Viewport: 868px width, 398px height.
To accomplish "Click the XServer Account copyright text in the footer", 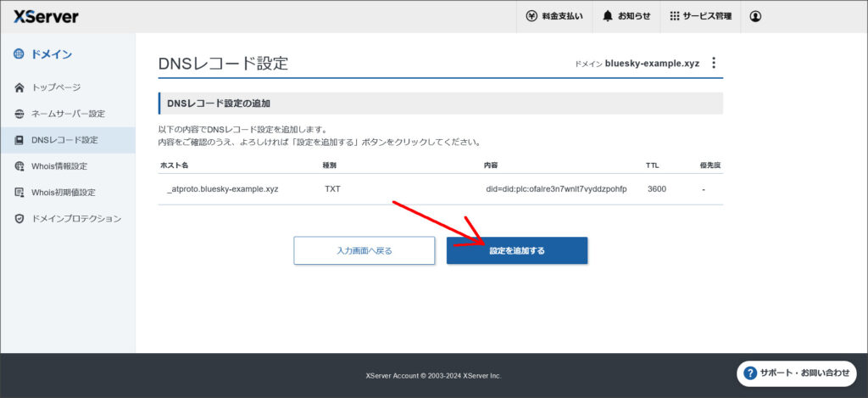I will pyautogui.click(x=433, y=376).
